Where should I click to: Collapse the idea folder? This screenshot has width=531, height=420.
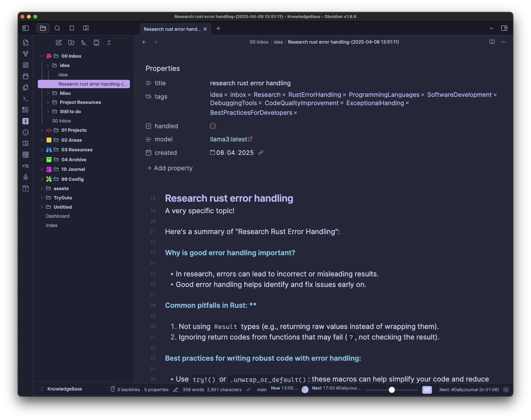tap(48, 65)
